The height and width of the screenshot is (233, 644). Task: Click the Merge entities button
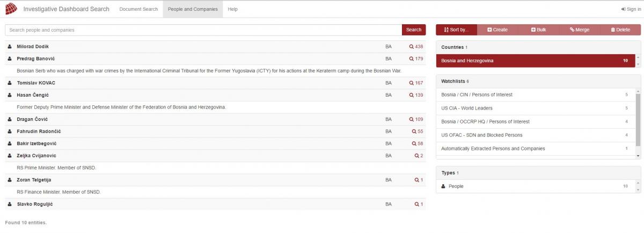click(x=579, y=30)
